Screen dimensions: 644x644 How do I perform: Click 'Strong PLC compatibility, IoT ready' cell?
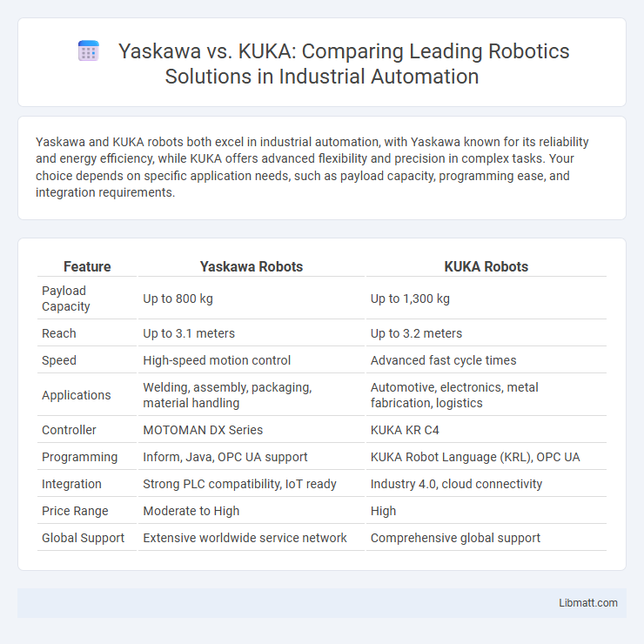252,484
